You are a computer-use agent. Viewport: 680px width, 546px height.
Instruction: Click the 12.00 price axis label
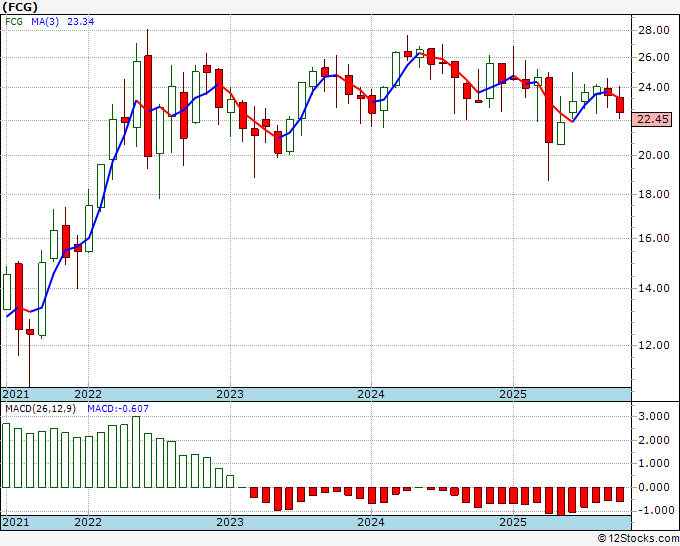(654, 345)
